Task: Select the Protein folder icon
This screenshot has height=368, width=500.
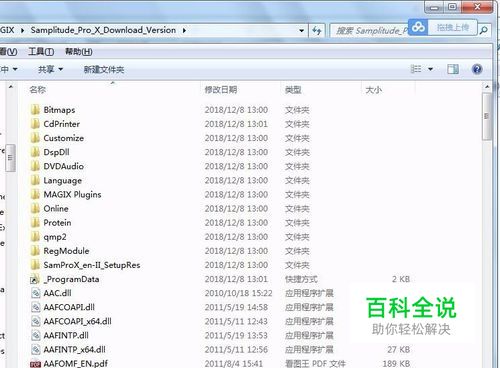Action: coord(35,222)
